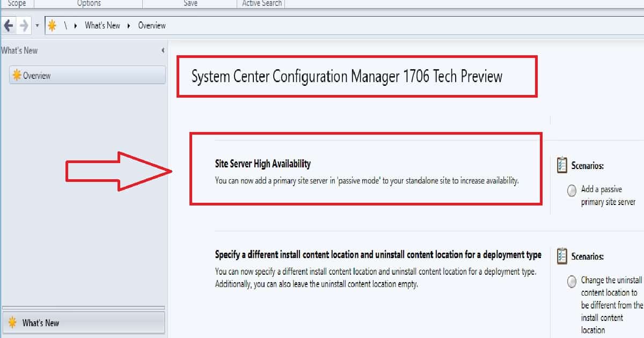The height and width of the screenshot is (338, 644).
Task: Choose Add a passive primary site server
Action: click(x=608, y=196)
